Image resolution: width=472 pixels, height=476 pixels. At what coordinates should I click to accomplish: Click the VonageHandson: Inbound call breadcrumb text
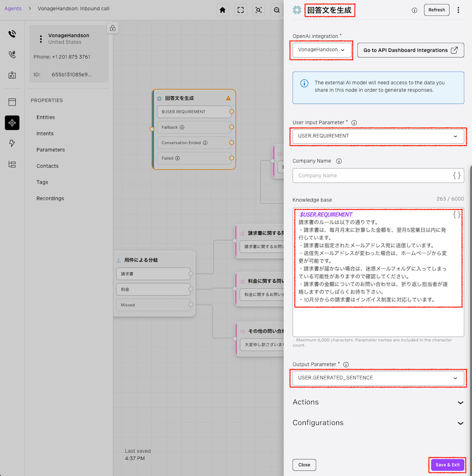pos(74,9)
